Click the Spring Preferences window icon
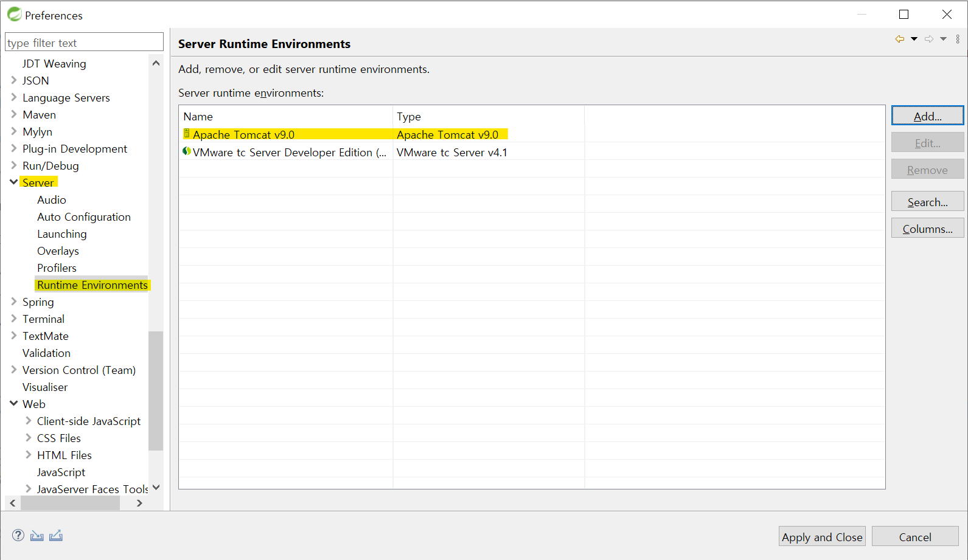 tap(15, 14)
